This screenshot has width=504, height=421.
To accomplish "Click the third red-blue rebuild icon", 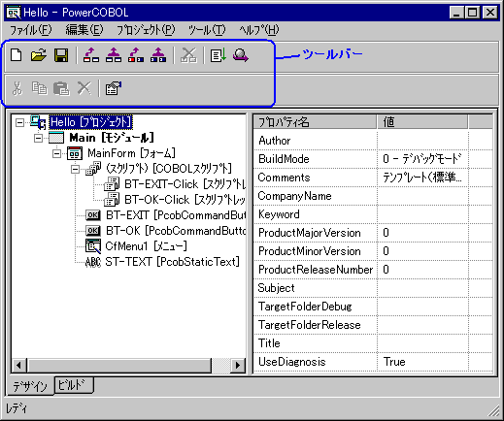I will [136, 55].
